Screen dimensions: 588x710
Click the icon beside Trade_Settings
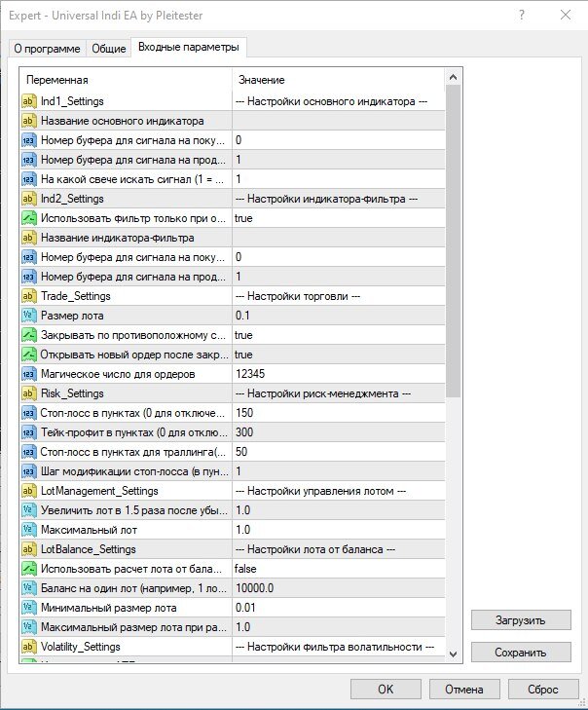click(x=28, y=296)
